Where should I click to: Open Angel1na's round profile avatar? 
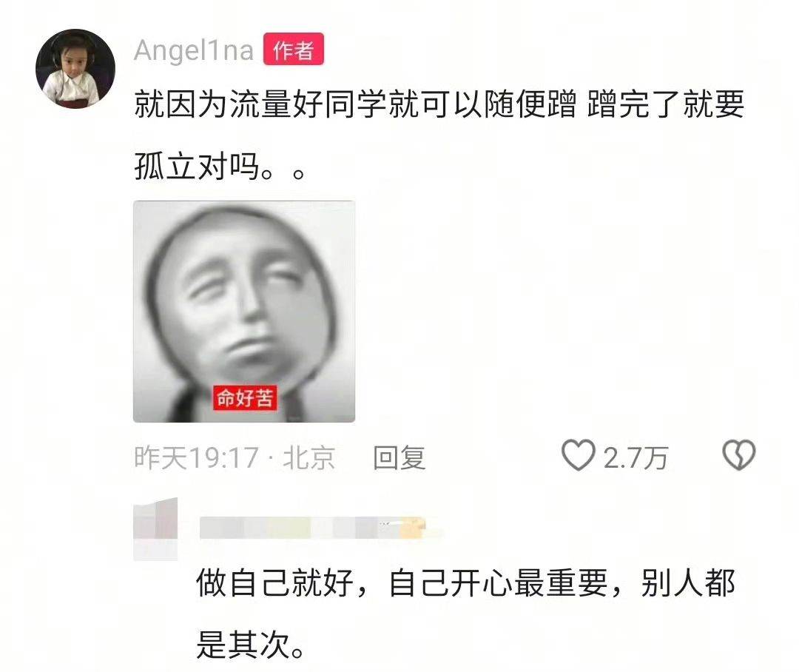75,69
